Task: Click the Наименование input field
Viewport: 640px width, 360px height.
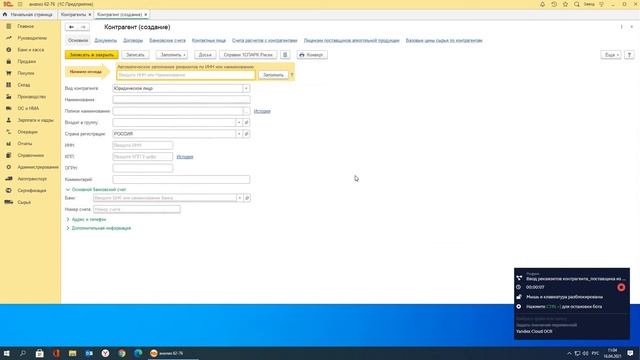Action: click(181, 100)
